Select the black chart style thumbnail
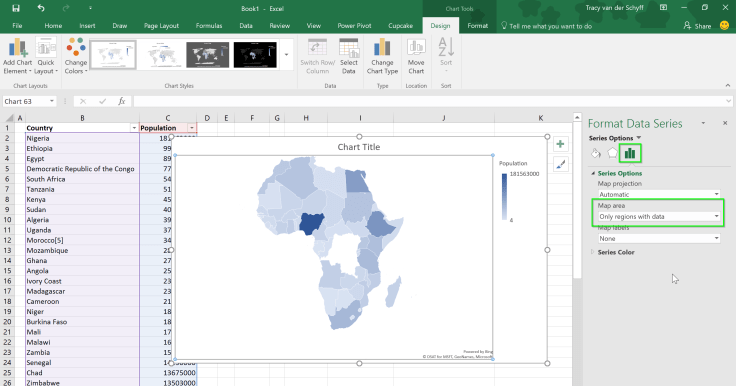736x386 pixels. coord(255,54)
